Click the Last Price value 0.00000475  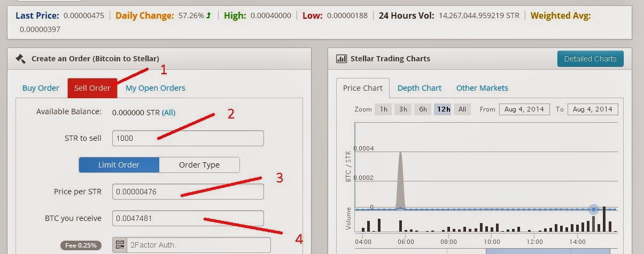84,15
